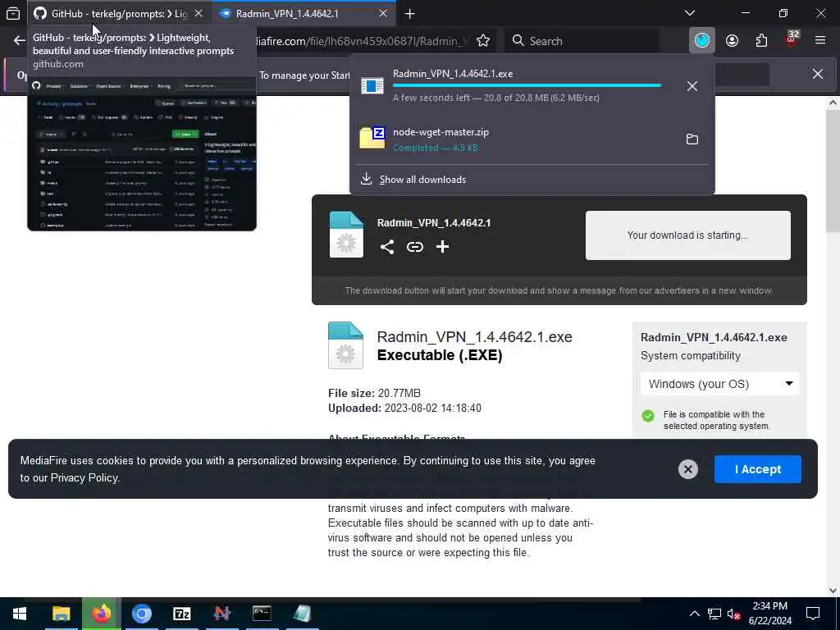Open the Windows Start menu

[x=20, y=614]
